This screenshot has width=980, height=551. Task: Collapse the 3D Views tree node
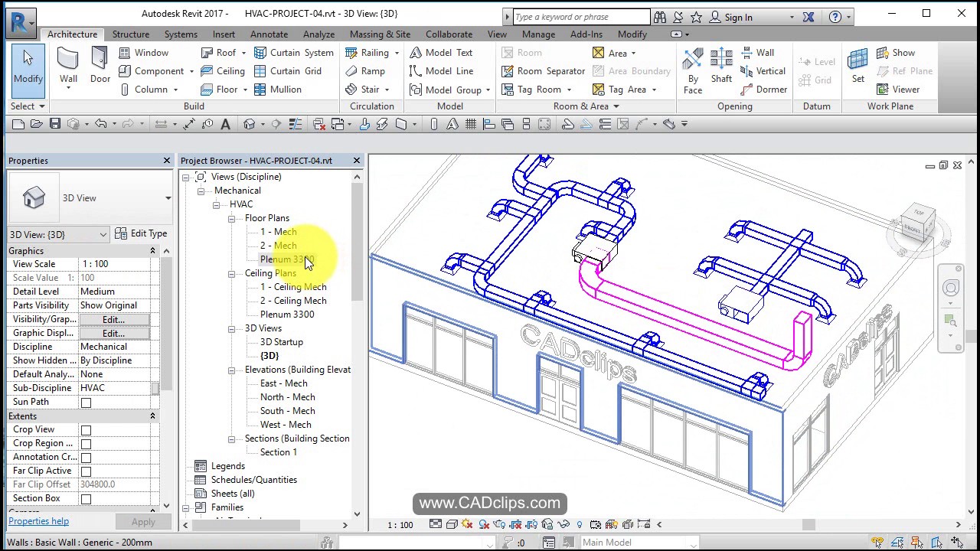(232, 329)
